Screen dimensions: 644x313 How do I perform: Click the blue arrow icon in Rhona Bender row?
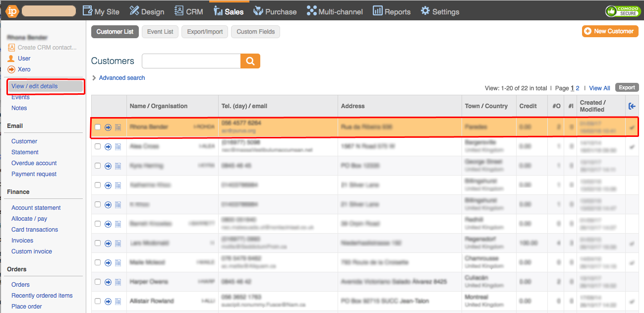click(108, 127)
